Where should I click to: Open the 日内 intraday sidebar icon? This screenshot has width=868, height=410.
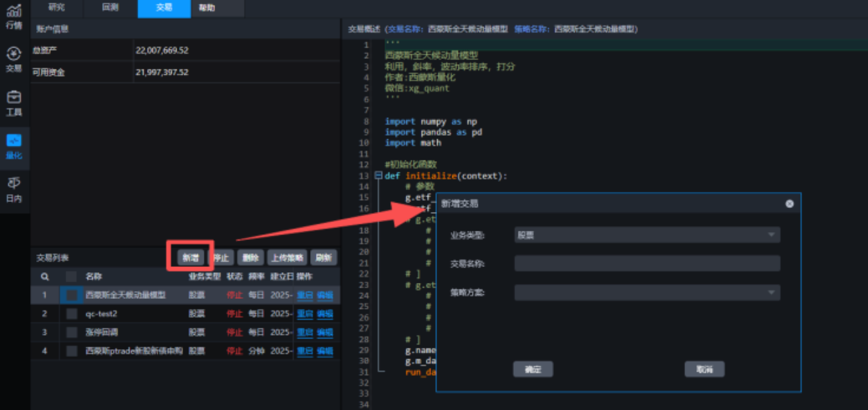tap(14, 189)
